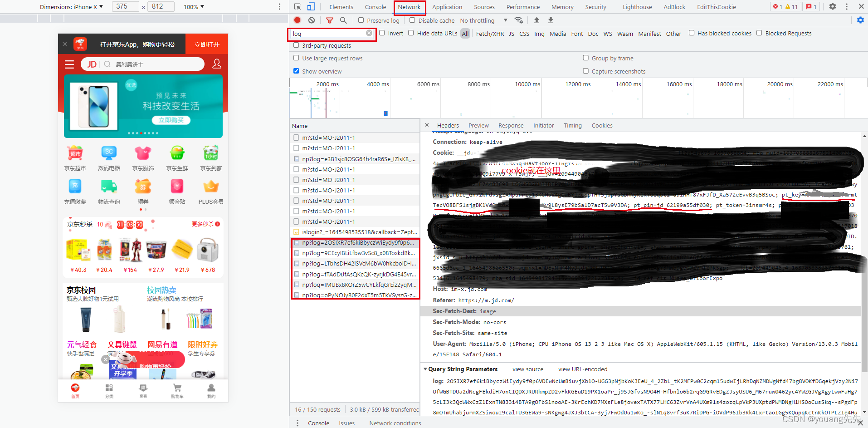Viewport: 868px width, 428px height.
Task: Open DevTools customize three-dot menu
Action: point(847,7)
